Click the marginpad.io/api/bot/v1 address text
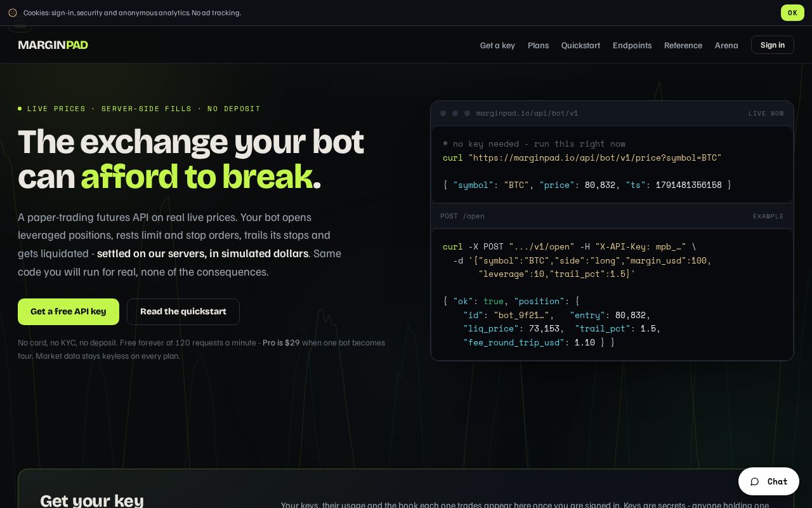The width and height of the screenshot is (812, 508). pyautogui.click(x=527, y=113)
